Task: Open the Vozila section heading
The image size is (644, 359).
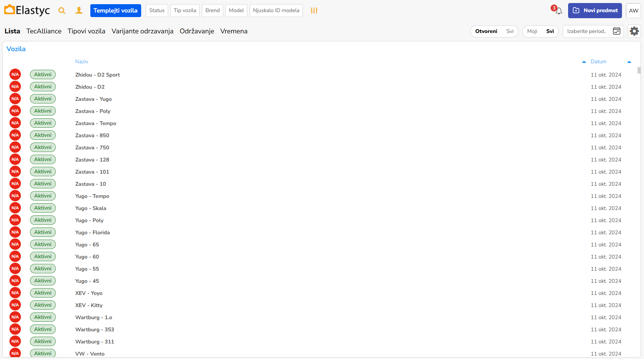Action: pos(16,49)
